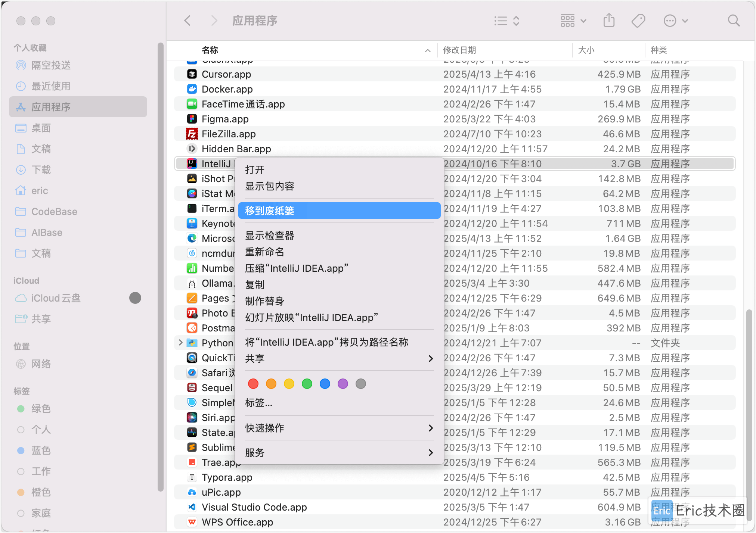Select Docker.app icon in the list
756x533 pixels.
tap(192, 89)
